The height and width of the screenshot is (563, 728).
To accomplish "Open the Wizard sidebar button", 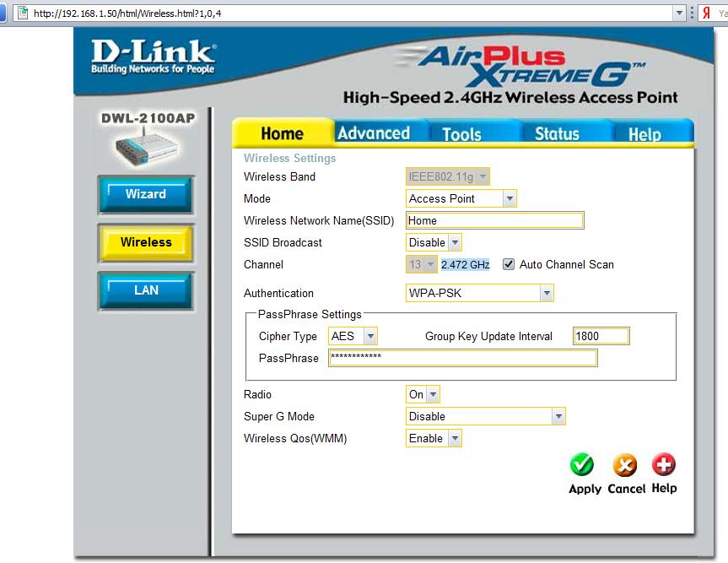I will click(146, 194).
